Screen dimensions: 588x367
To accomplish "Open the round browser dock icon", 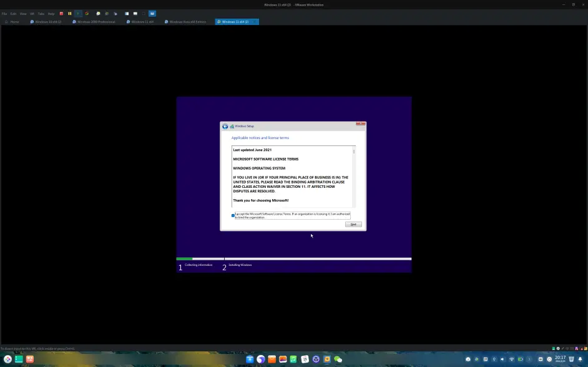I will [261, 359].
